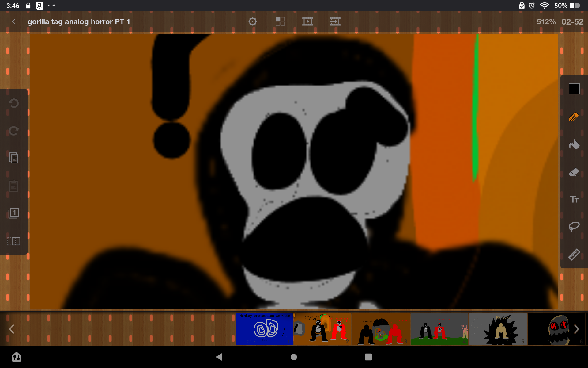This screenshot has width=588, height=368.
Task: Open the layers panel icon
Action: pyautogui.click(x=14, y=213)
